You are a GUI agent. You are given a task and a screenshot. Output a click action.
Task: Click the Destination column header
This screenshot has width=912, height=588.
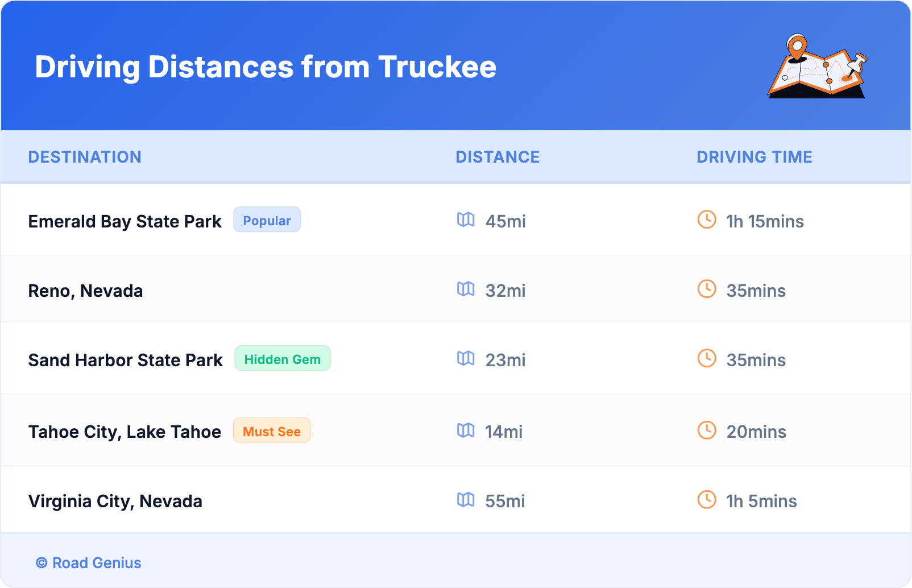pyautogui.click(x=85, y=157)
